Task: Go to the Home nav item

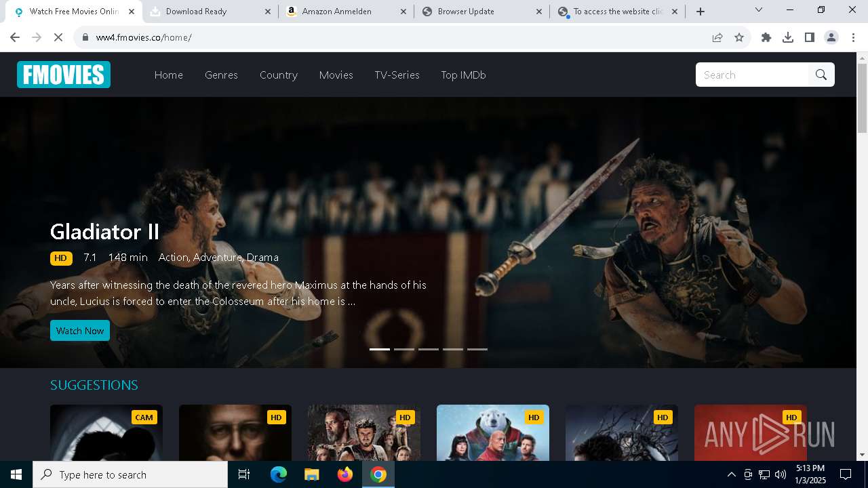Action: [169, 75]
